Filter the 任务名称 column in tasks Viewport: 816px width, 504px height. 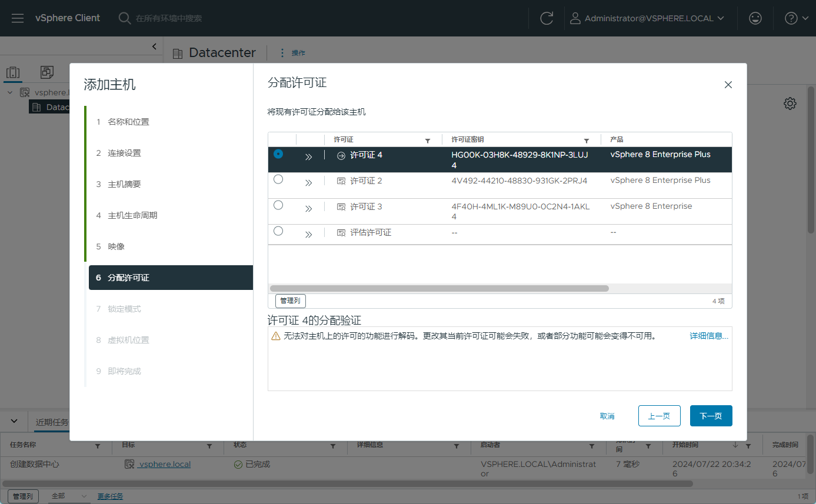click(x=98, y=446)
